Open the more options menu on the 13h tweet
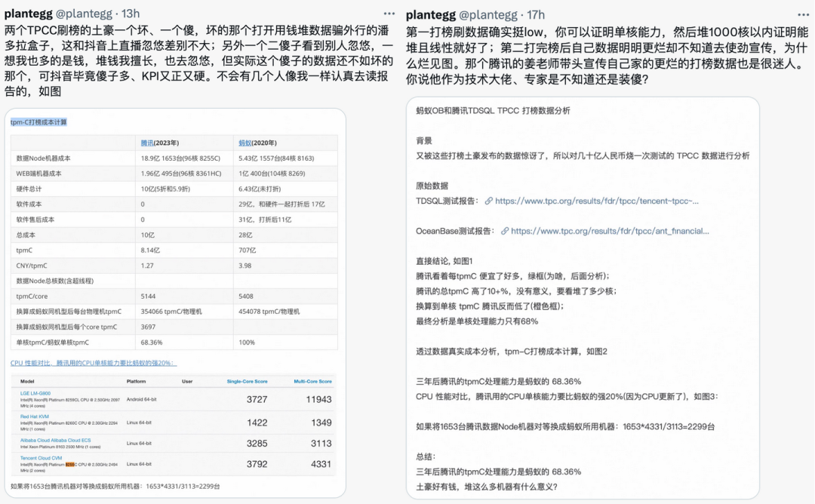 (389, 14)
